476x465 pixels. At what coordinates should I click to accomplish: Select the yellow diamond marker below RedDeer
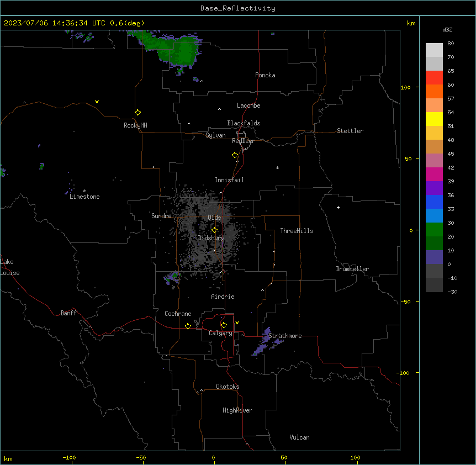pos(235,155)
